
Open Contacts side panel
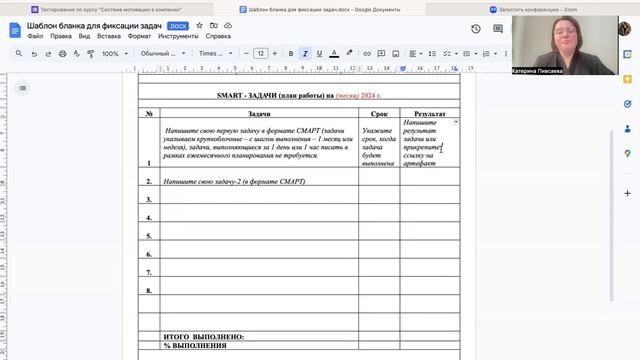[x=627, y=129]
